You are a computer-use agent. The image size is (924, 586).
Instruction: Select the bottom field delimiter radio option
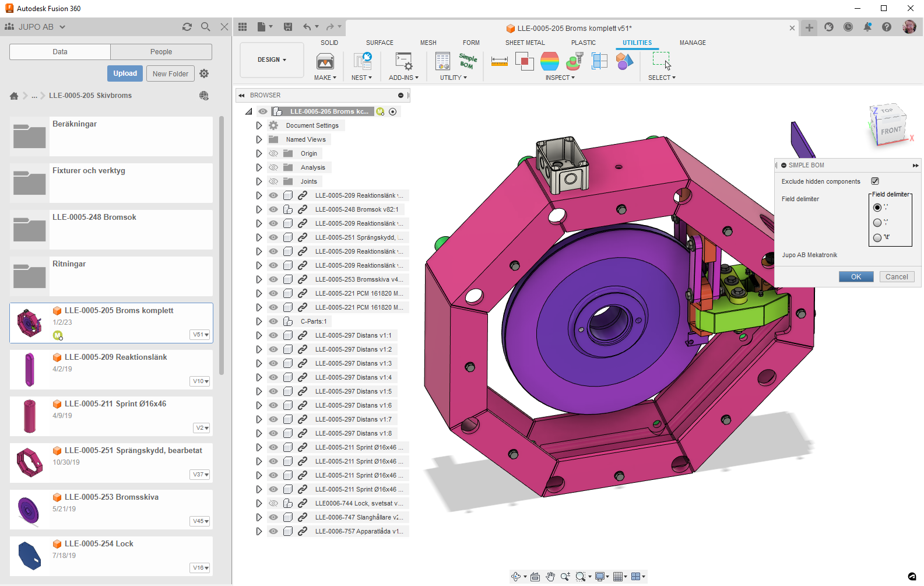pyautogui.click(x=877, y=237)
